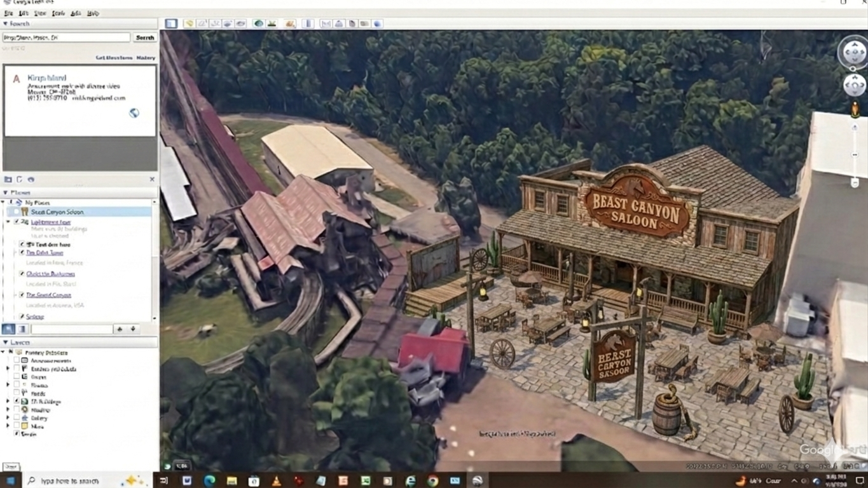The width and height of the screenshot is (868, 488).
Task: Click the Switch Planets toolbar icon
Action: [x=291, y=24]
